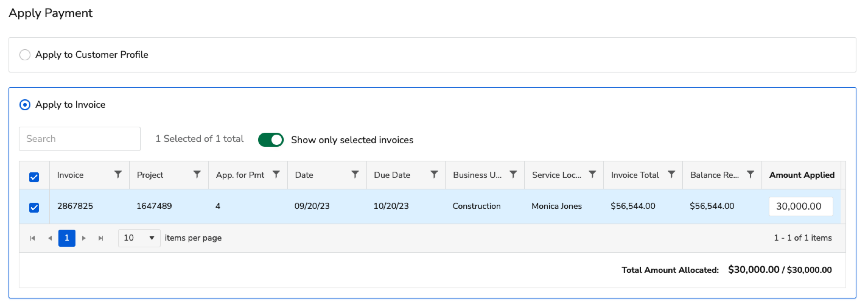868x307 pixels.
Task: Jump to the last page arrow
Action: (100, 238)
